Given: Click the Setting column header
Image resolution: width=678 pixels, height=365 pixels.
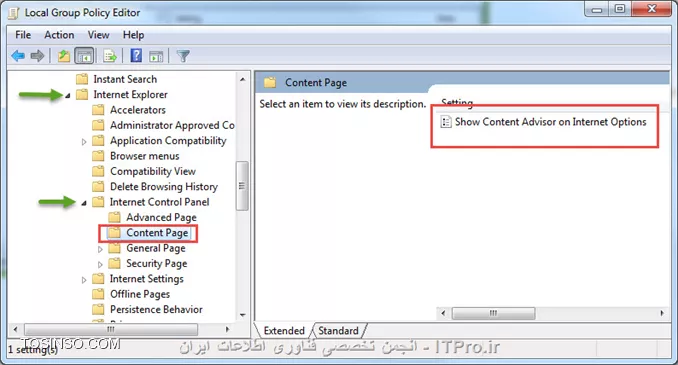Looking at the screenshot, I should (x=457, y=103).
